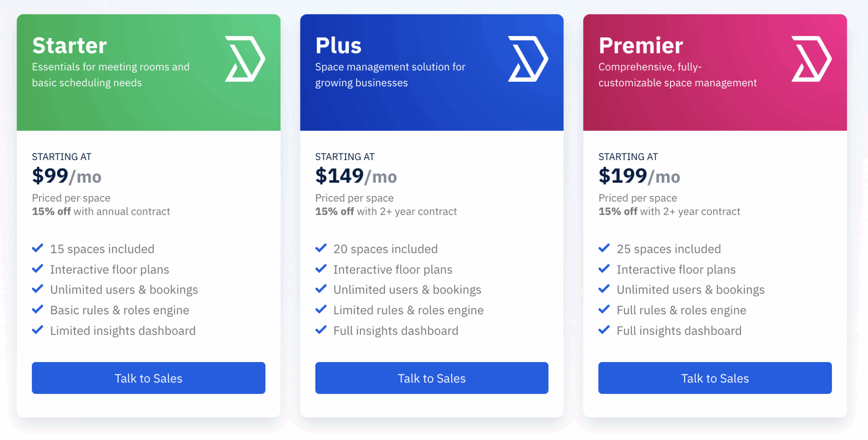Click the checkmark beside Interactive floor plans under Premier
The height and width of the screenshot is (440, 868).
(x=604, y=268)
